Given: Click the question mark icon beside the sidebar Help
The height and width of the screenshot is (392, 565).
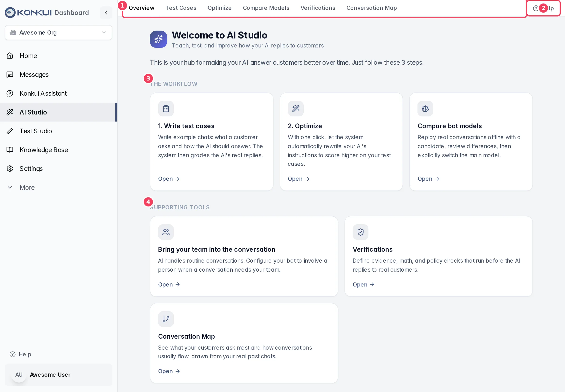Looking at the screenshot, I should [x=12, y=354].
